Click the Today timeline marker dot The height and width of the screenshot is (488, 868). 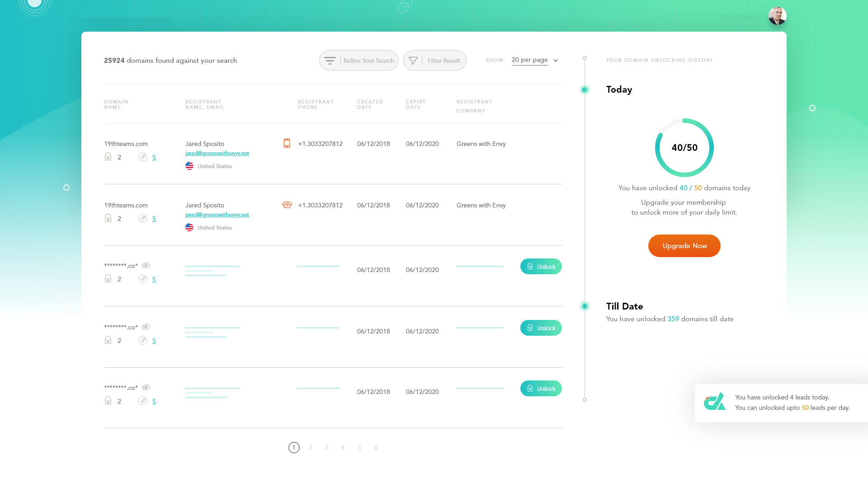coord(585,89)
